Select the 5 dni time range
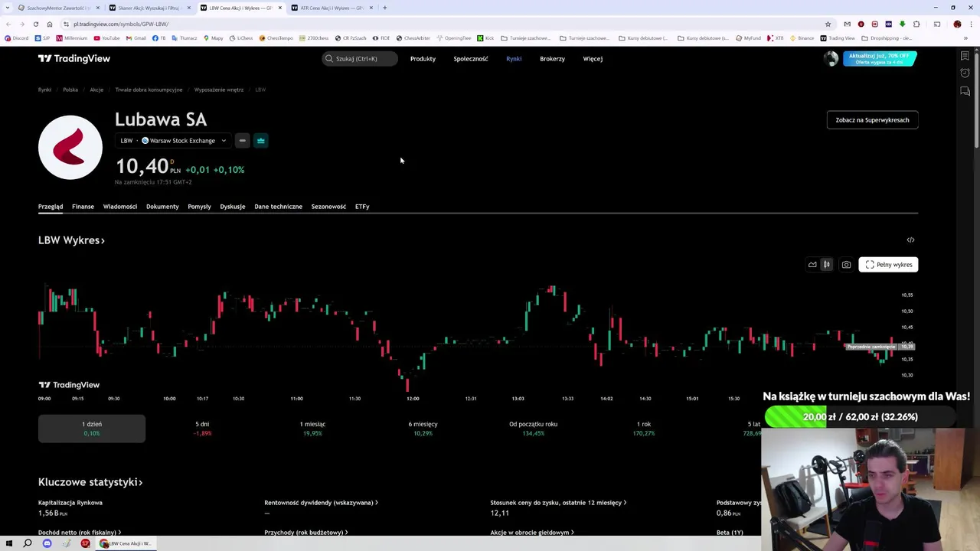 point(202,429)
